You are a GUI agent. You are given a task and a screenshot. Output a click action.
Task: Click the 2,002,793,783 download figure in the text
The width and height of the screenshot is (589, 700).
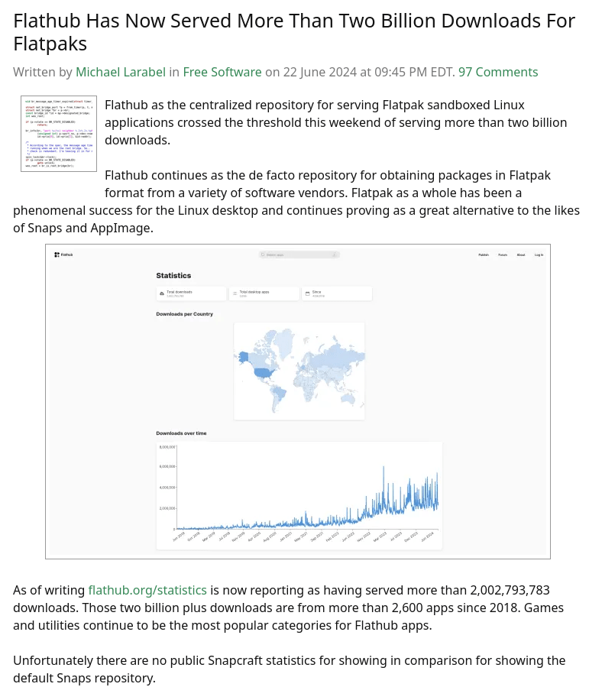[x=510, y=590]
